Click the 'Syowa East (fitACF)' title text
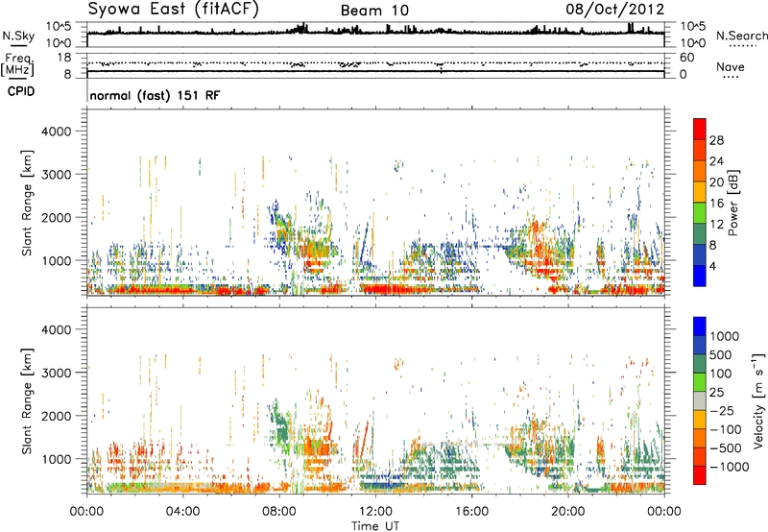768x532 pixels. (173, 10)
